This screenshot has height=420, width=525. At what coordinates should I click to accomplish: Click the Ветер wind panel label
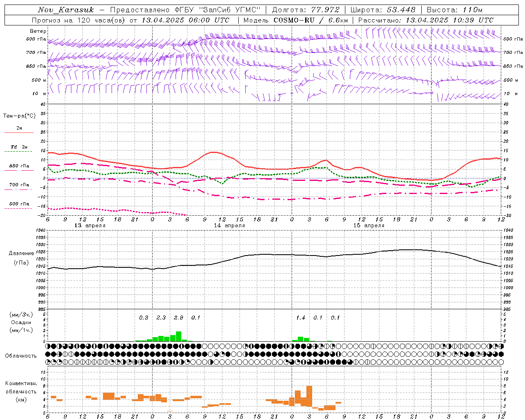[38, 31]
